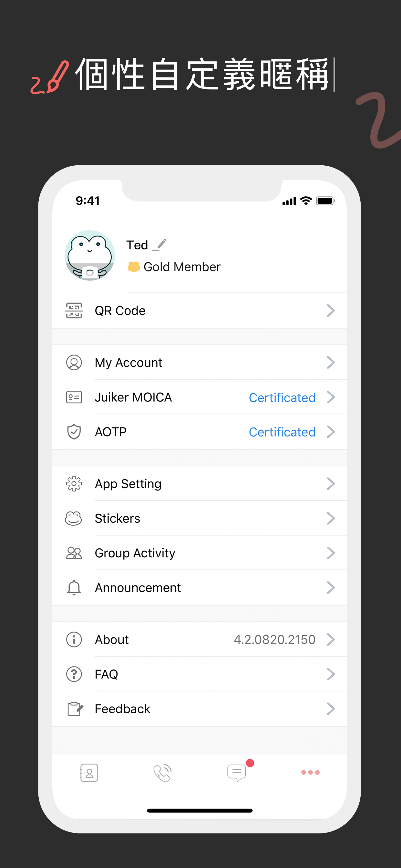Viewport: 401px width, 868px height.
Task: Open the AOTP label
Action: (x=110, y=432)
